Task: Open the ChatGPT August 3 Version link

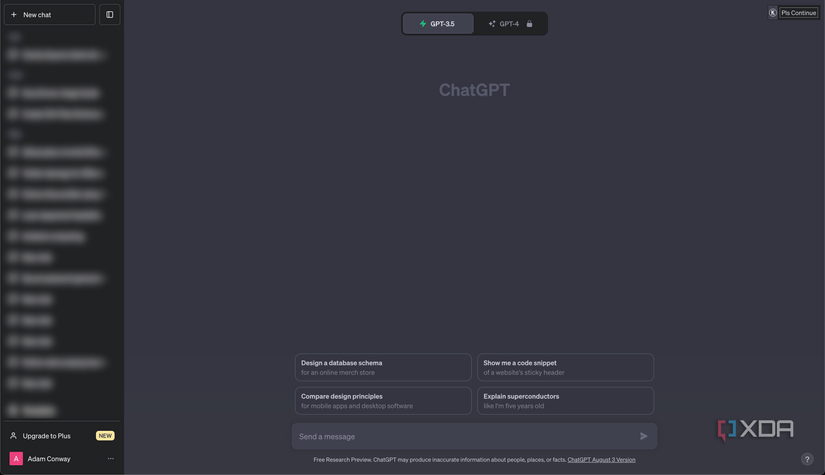Action: [x=601, y=460]
